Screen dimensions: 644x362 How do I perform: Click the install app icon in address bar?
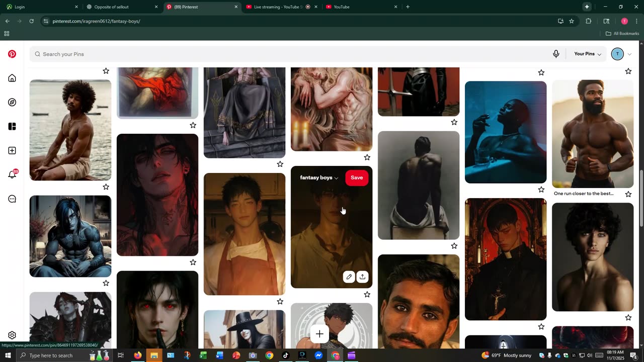pyautogui.click(x=560, y=21)
